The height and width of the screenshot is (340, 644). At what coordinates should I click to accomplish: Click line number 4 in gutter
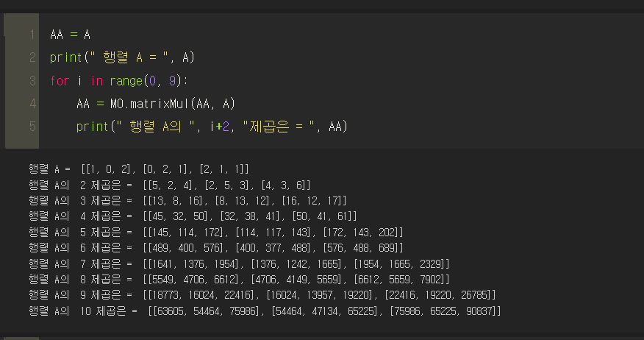pyautogui.click(x=32, y=104)
